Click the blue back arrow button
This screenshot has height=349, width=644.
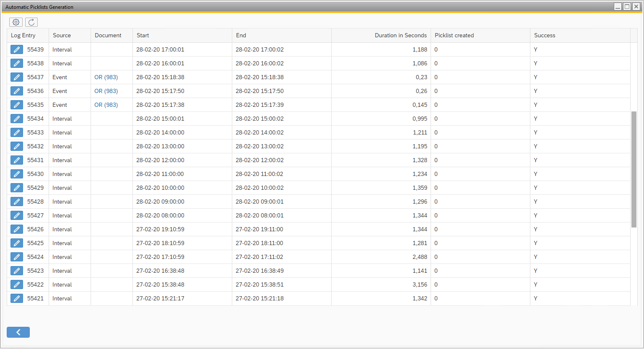18,332
